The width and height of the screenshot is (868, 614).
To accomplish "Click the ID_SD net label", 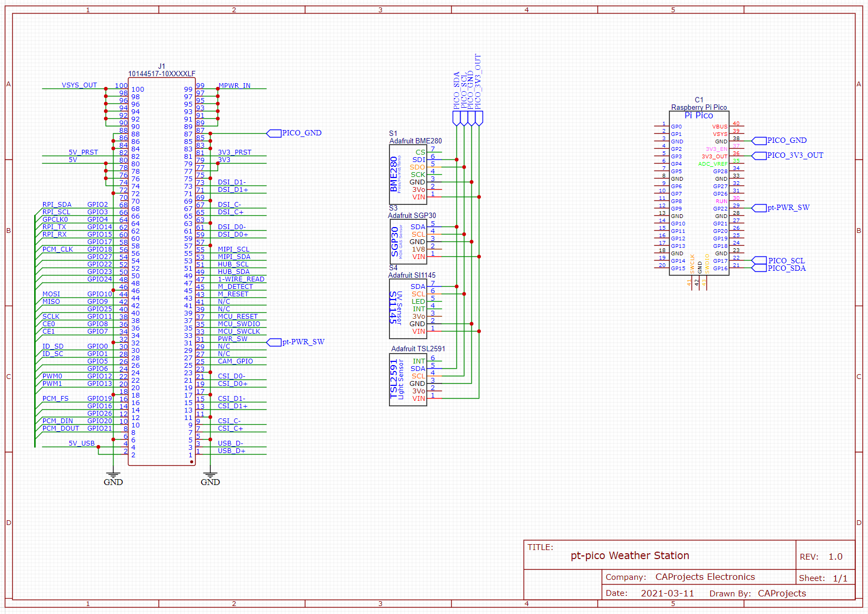I will click(53, 346).
